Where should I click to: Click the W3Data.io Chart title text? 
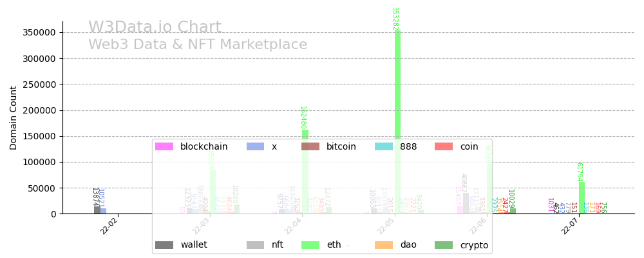click(x=155, y=28)
